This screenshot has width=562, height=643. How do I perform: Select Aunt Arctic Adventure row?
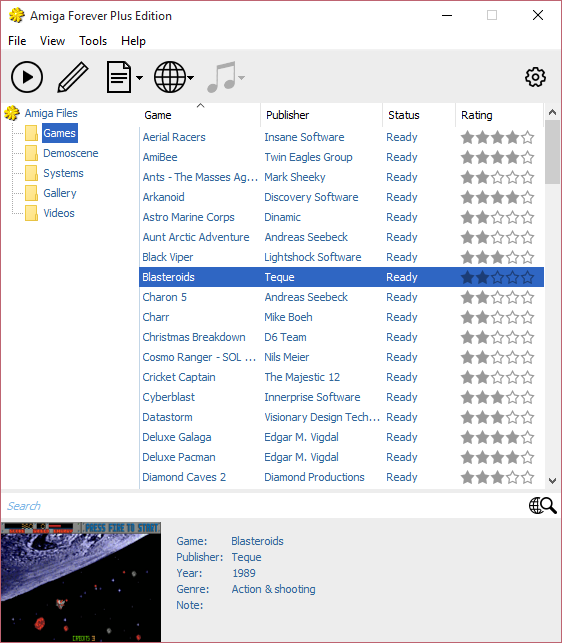[342, 237]
